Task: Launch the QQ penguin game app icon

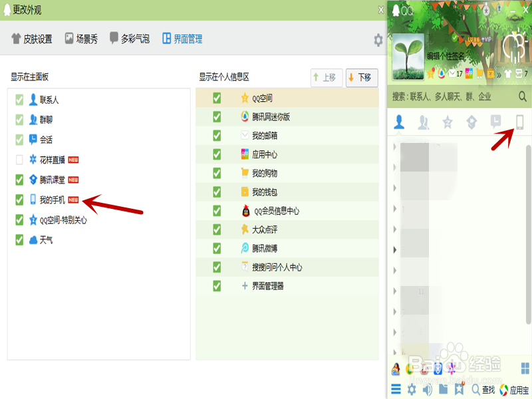Action: 396,369
